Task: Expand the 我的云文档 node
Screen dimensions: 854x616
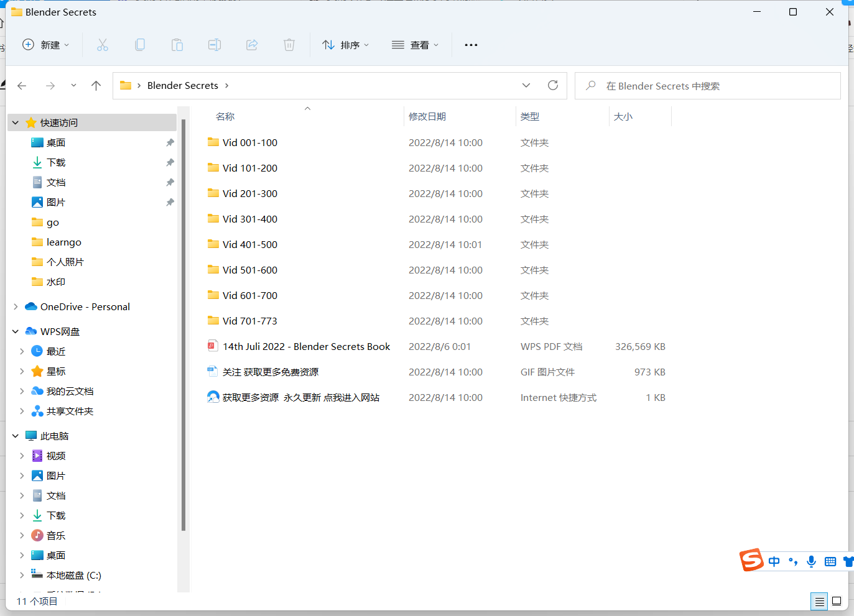Action: (22, 391)
